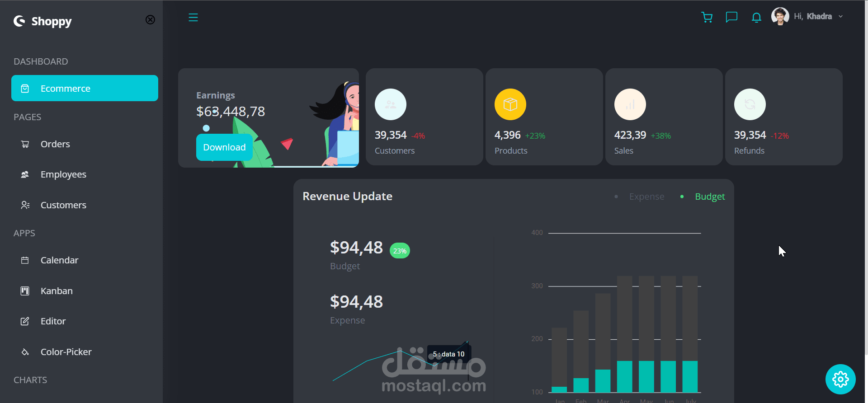Click the yellow Products box icon

pos(510,104)
